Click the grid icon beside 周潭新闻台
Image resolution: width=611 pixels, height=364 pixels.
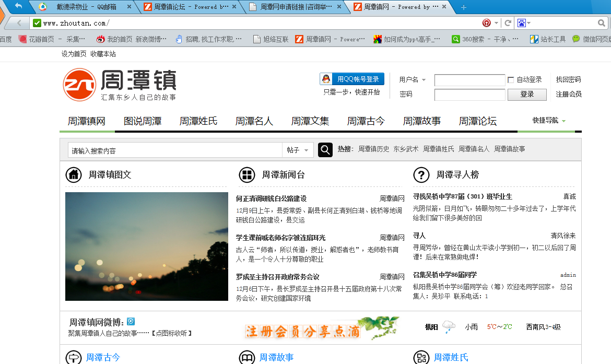246,175
